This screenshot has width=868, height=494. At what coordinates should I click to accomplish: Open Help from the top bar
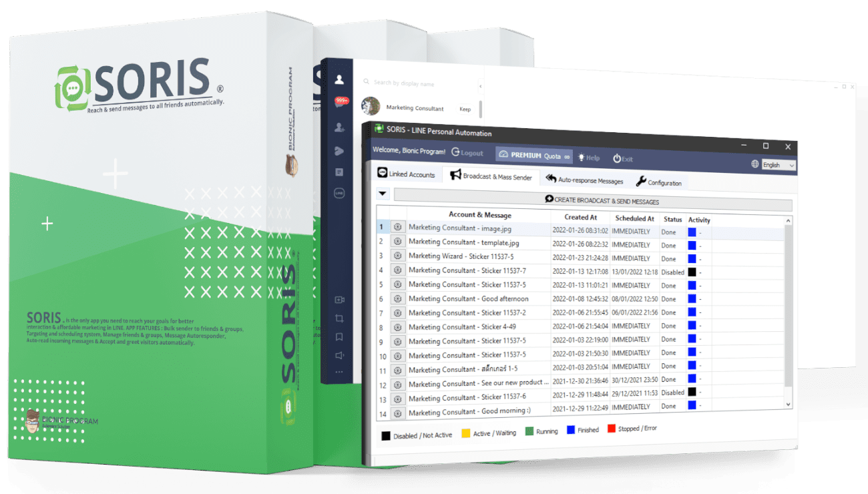pyautogui.click(x=588, y=158)
